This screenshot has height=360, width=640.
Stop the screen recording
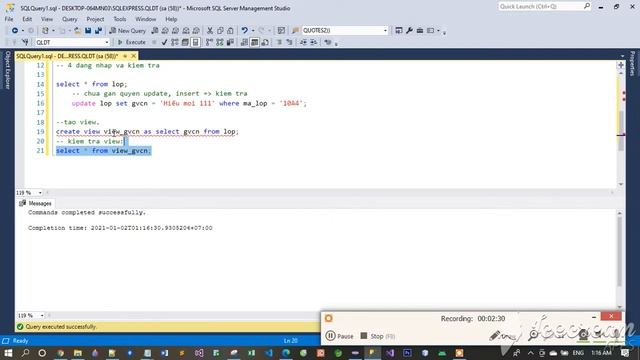pyautogui.click(x=378, y=336)
